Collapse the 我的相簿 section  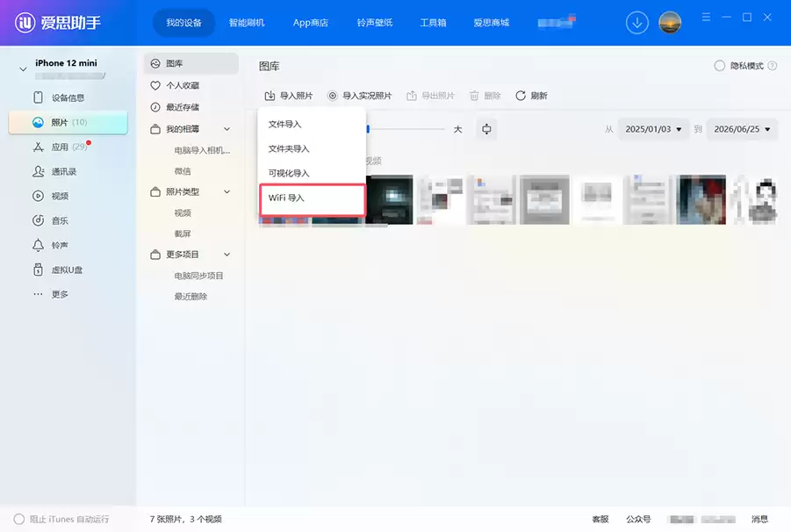coord(227,129)
